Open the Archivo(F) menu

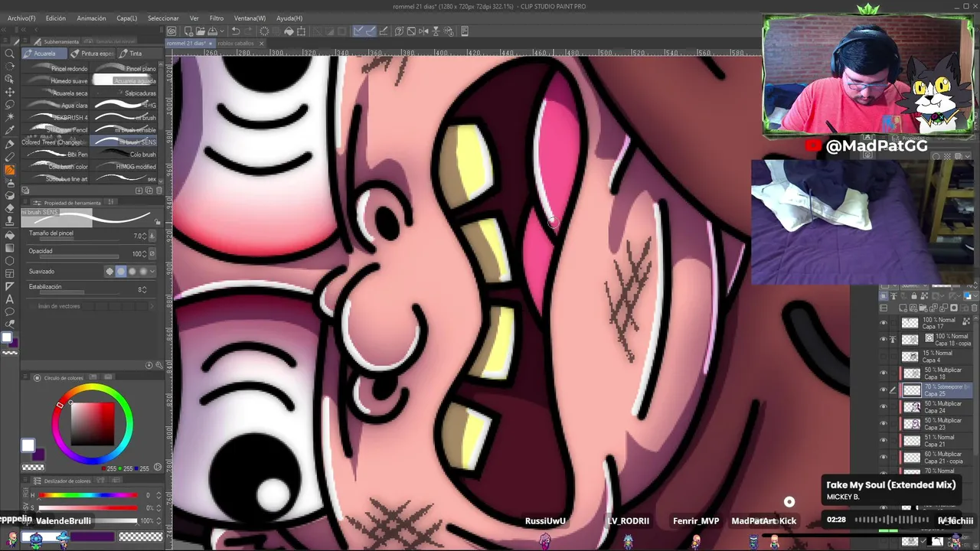pyautogui.click(x=21, y=18)
